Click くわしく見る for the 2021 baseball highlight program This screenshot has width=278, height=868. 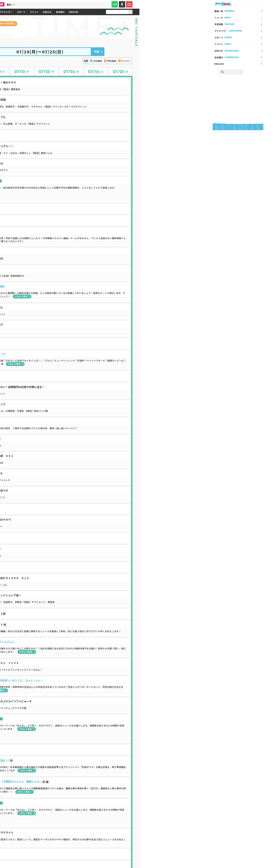click(27, 652)
